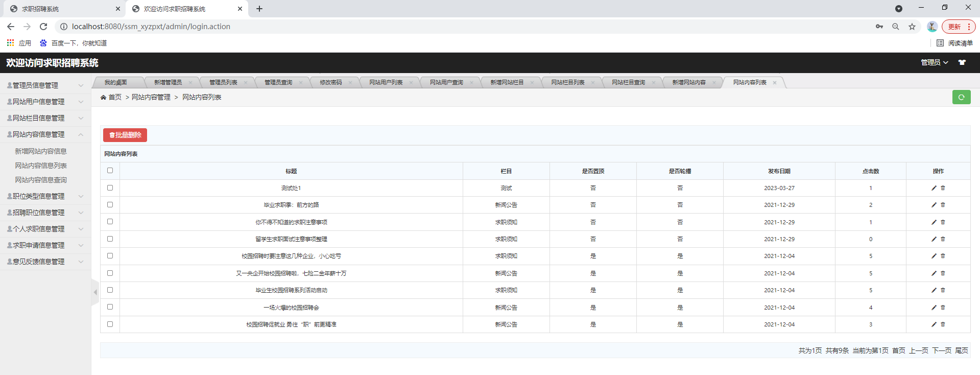Open the 管理员 dropdown in header
Image resolution: width=980 pixels, height=375 pixels.
click(x=934, y=62)
